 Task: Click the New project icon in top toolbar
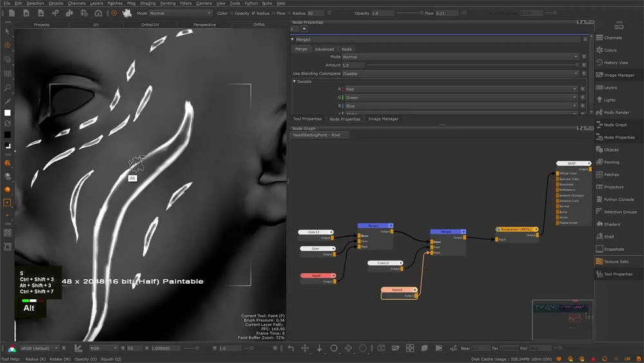tap(12, 13)
